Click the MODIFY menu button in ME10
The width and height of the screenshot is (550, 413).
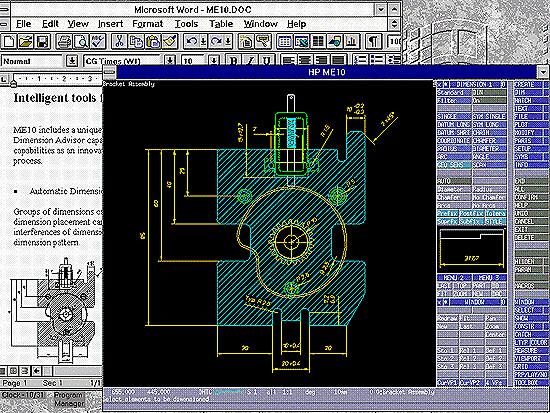click(528, 132)
